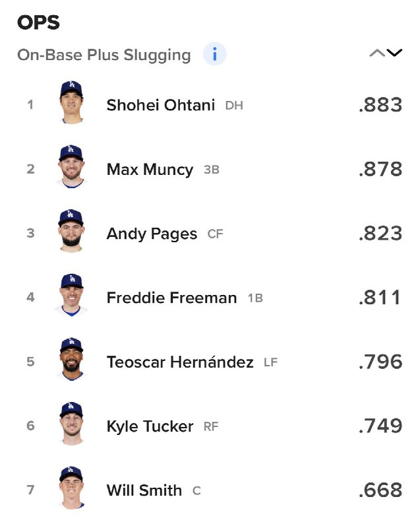Open Kyle Tucker's headshot photo
This screenshot has height=528, width=420.
pyautogui.click(x=71, y=424)
